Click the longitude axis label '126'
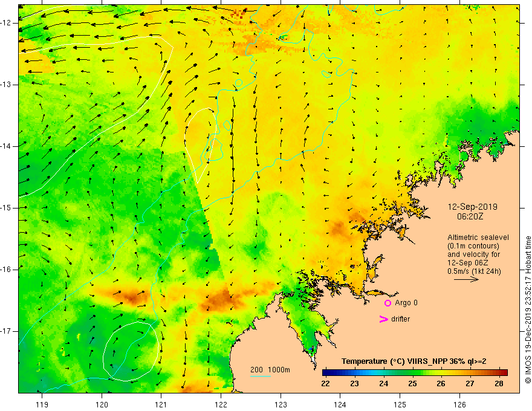 [x=459, y=404]
